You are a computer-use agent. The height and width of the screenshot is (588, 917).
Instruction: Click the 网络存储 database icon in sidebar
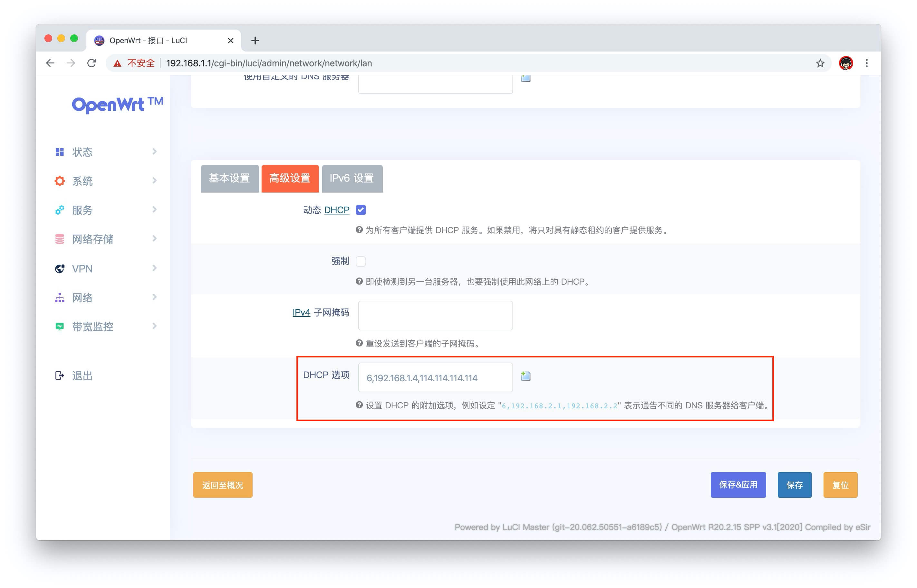(60, 239)
